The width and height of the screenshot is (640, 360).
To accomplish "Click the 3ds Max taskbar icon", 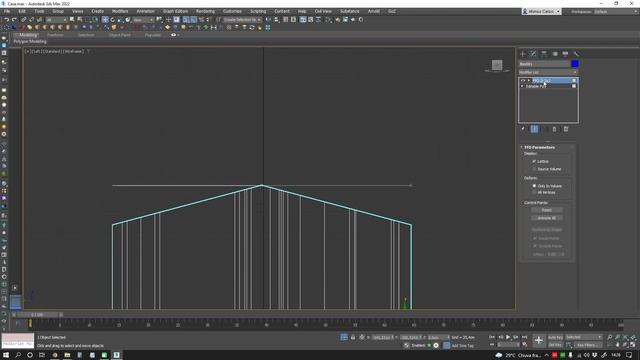I will pos(116,355).
